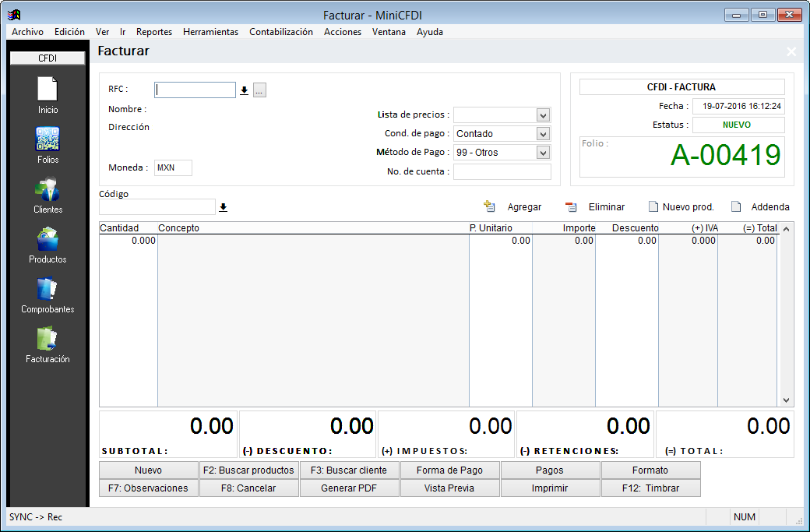Click folio number A-00419
The width and height of the screenshot is (810, 532).
(x=726, y=155)
